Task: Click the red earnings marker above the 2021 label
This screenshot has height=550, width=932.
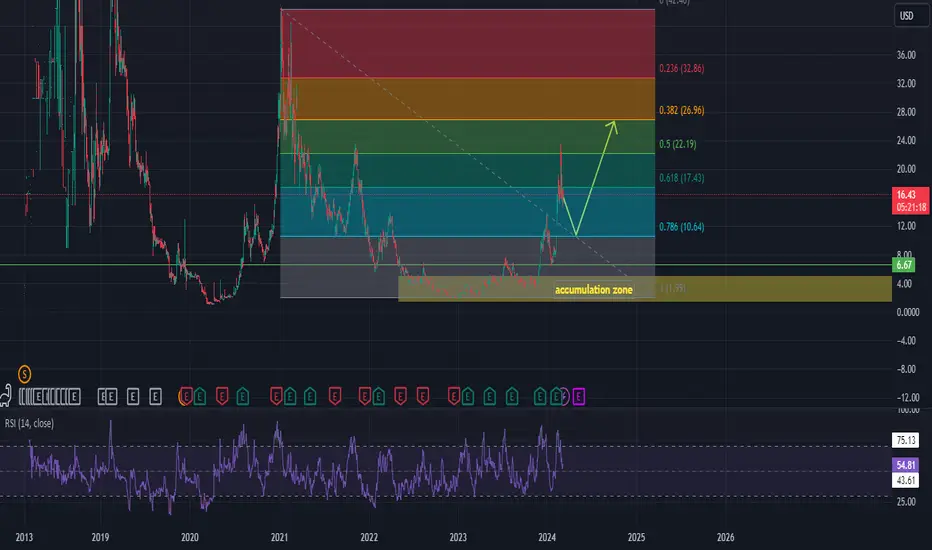Action: point(276,396)
